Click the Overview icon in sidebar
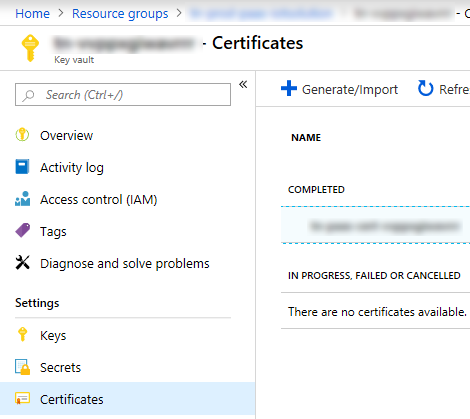470x419 pixels. pos(22,135)
